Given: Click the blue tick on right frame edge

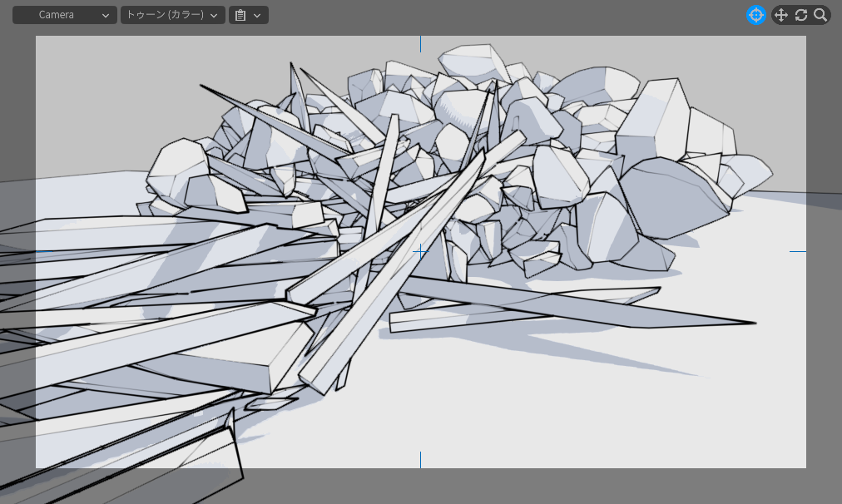Looking at the screenshot, I should click(797, 251).
